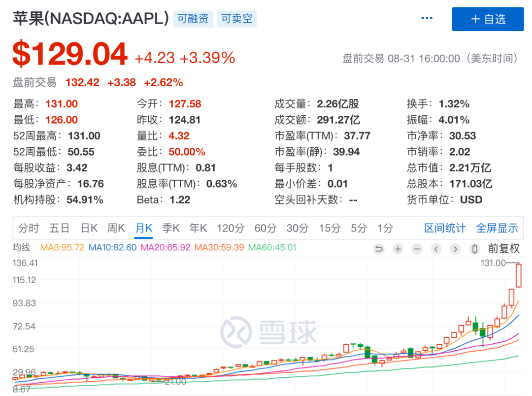This screenshot has width=532, height=396.
Task: Open the three-dot more options menu
Action: click(x=427, y=18)
